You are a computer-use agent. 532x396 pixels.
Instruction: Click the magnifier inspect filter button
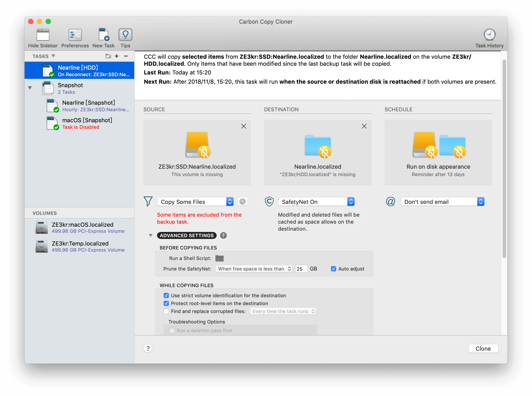coord(242,202)
